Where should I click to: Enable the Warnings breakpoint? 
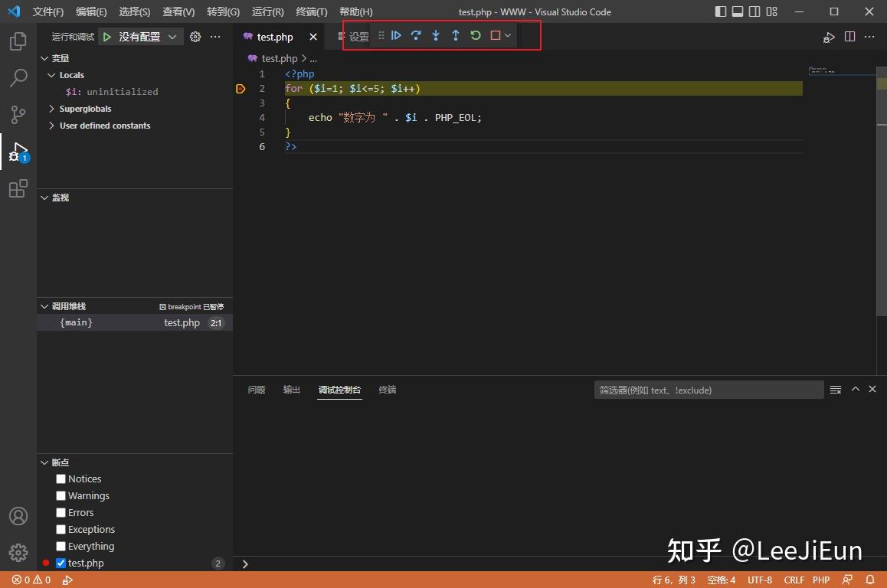61,495
